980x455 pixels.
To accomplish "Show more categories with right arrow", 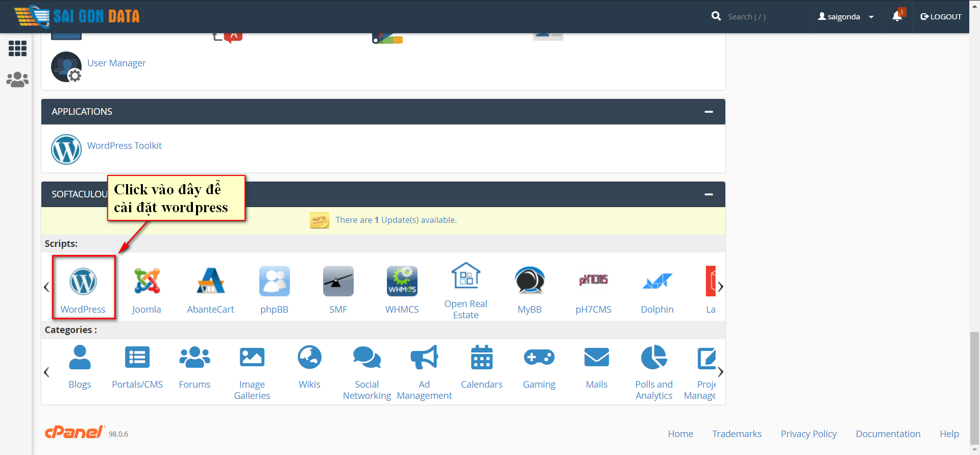I will [x=720, y=372].
